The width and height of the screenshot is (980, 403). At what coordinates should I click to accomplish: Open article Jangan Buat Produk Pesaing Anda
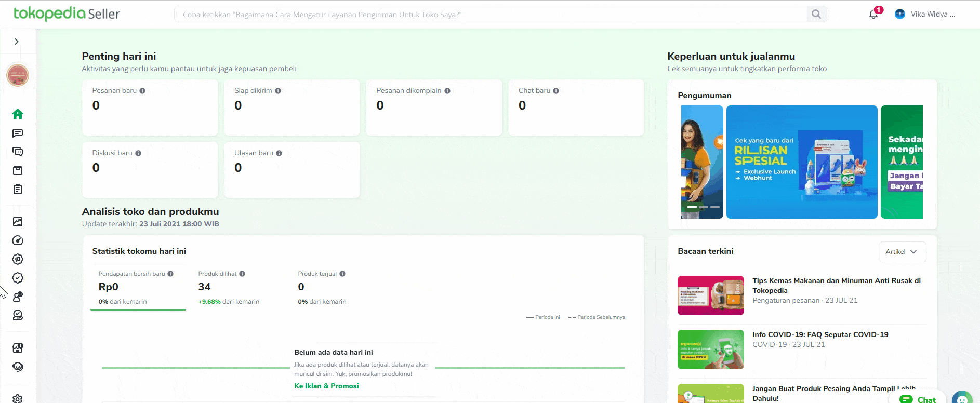click(834, 393)
